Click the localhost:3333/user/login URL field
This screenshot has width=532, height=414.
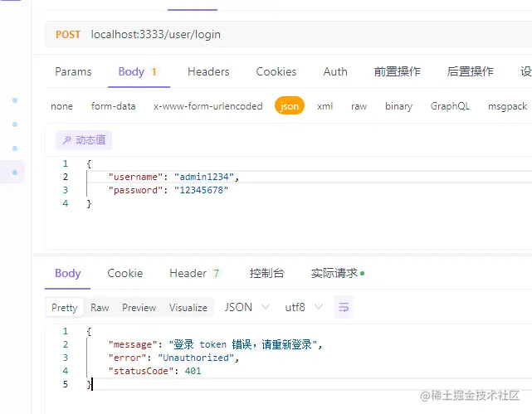pos(156,34)
